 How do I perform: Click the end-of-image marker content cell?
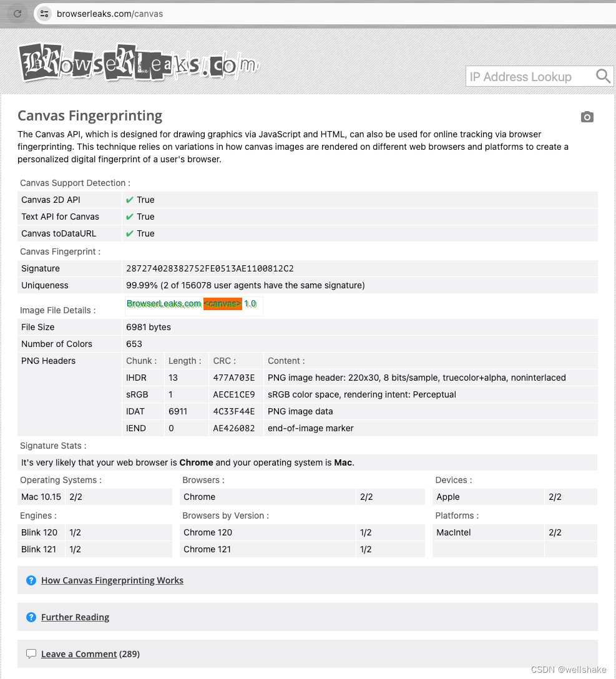(x=431, y=428)
